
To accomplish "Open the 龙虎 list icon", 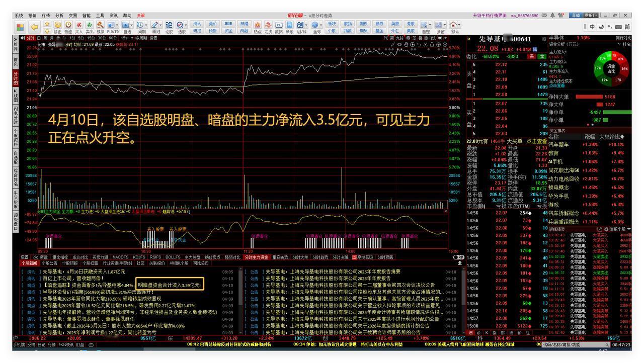I will 268,25.
